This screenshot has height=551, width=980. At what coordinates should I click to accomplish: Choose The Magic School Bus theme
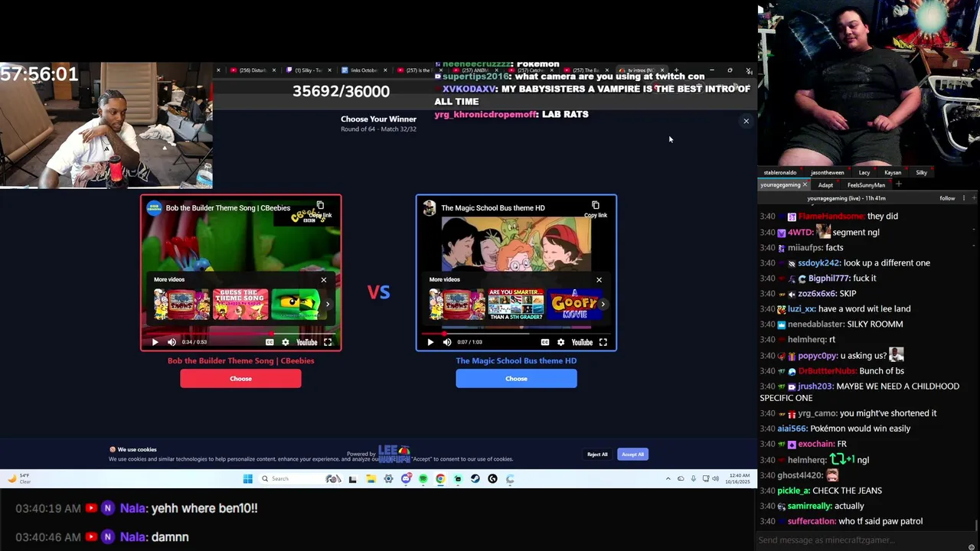click(x=516, y=378)
